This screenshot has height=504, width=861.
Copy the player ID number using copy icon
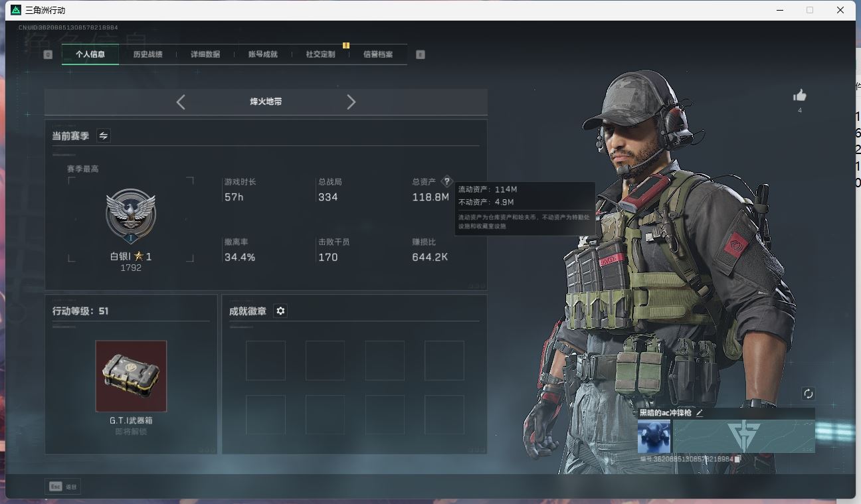(x=738, y=459)
